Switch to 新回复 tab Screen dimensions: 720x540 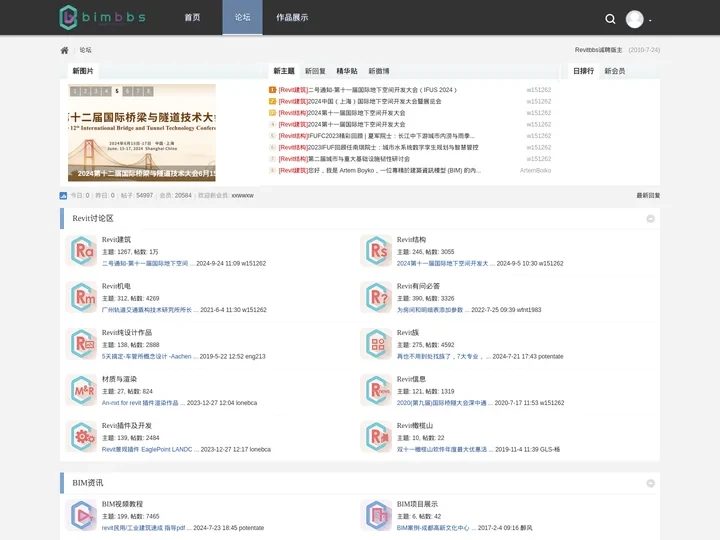tap(315, 71)
